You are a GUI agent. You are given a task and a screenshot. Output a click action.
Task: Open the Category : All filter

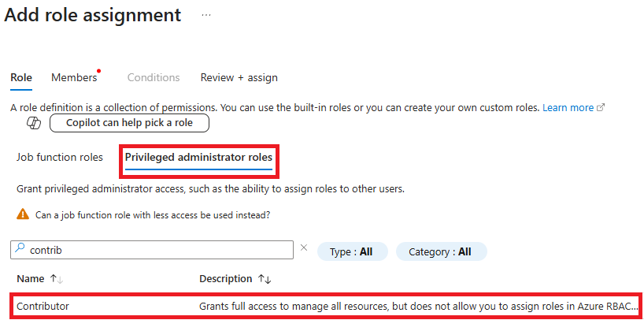click(x=442, y=251)
